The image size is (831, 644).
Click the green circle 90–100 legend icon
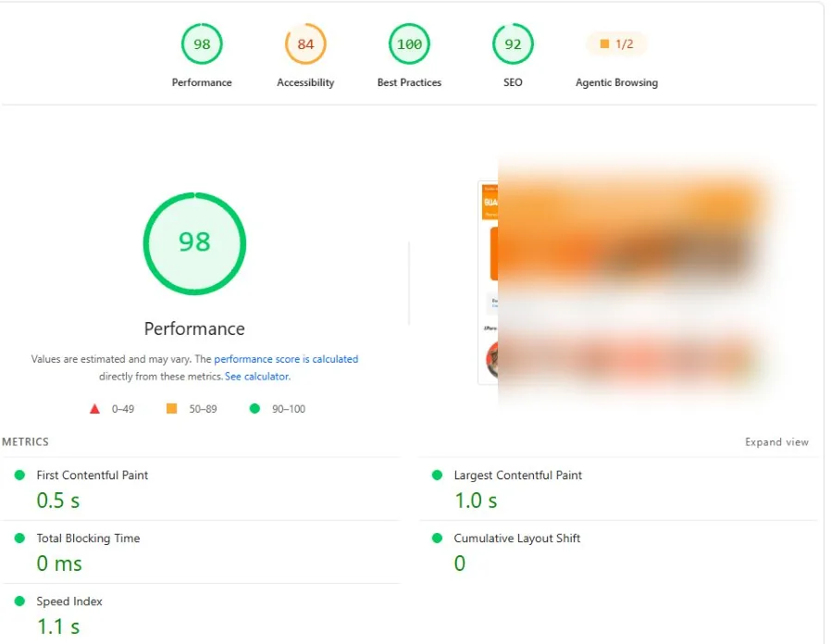[x=254, y=408]
